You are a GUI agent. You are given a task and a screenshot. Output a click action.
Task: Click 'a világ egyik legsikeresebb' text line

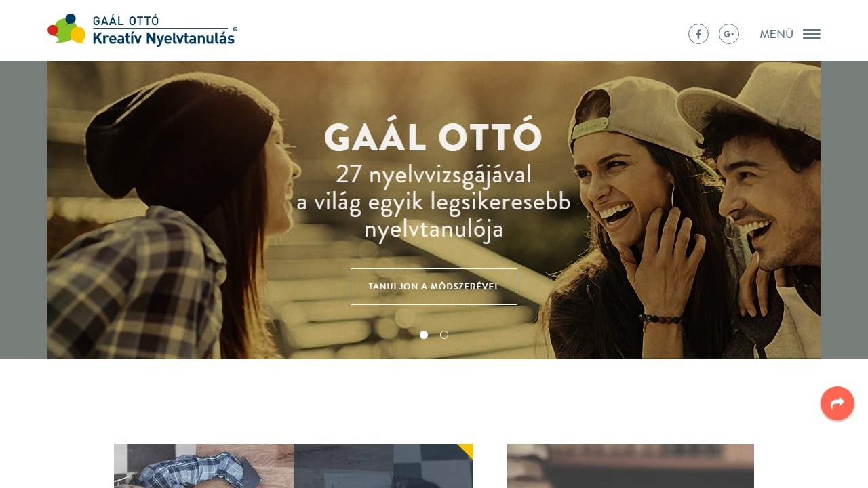[x=433, y=203]
